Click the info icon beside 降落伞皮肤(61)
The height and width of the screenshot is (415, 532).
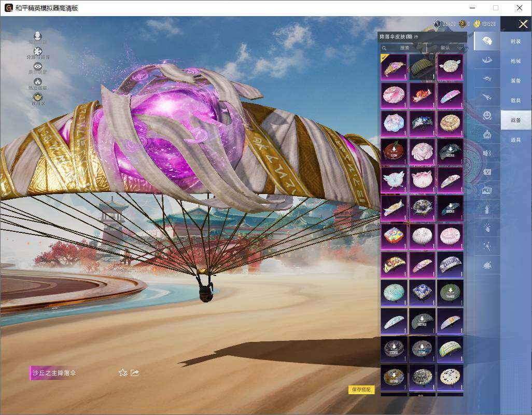tap(416, 37)
